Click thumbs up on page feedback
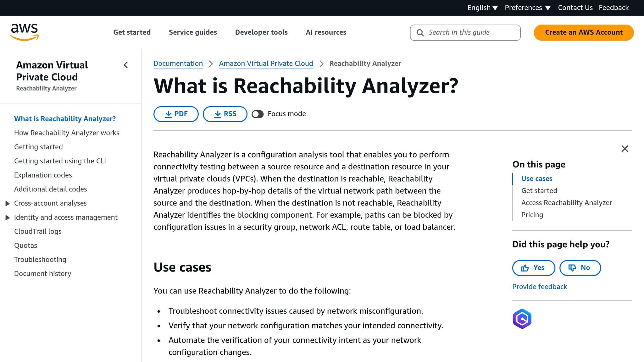This screenshot has height=362, width=644. 533,268
